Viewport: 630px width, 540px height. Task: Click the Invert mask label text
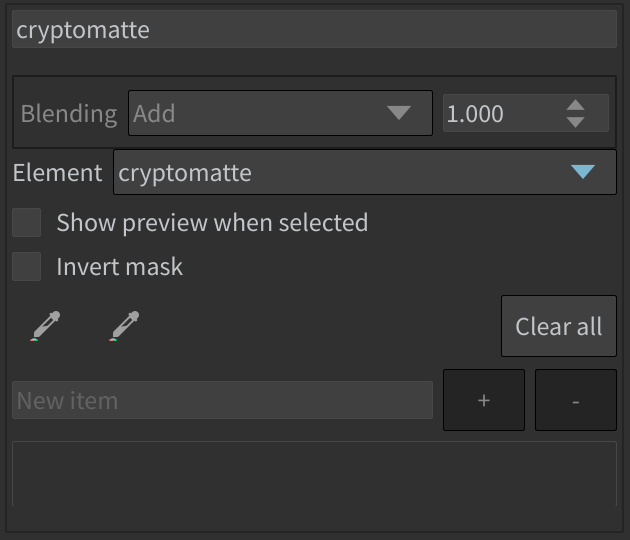click(119, 267)
